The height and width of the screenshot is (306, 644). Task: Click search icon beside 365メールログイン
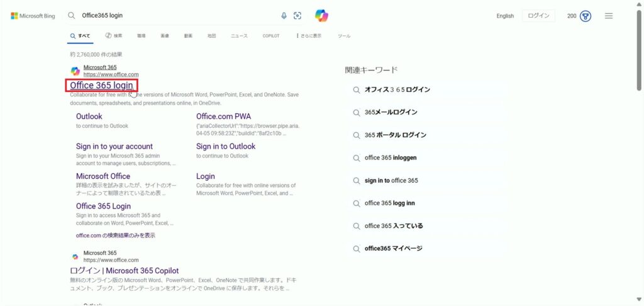tap(357, 112)
